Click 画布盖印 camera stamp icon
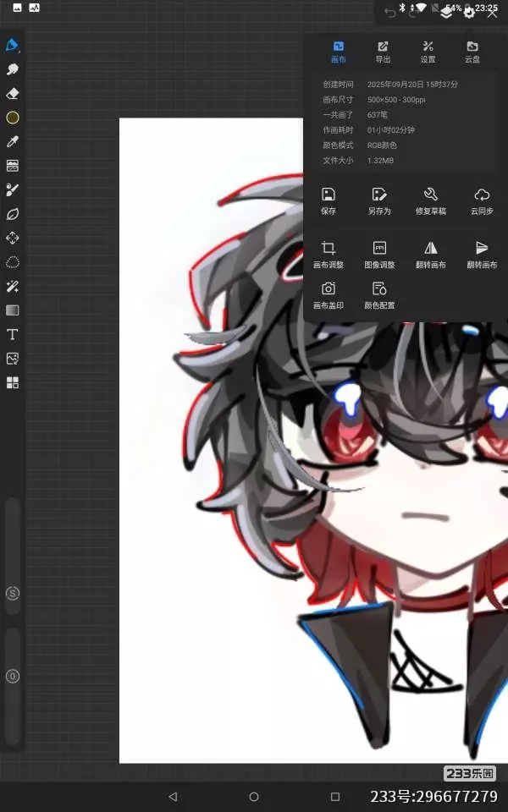Viewport: 508px width, 812px height. (x=329, y=296)
